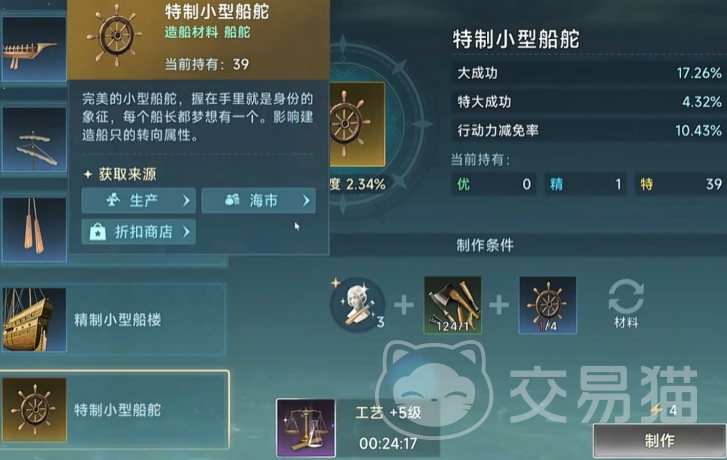Select the sail mast icon in sidebar
727x460 pixels.
(34, 140)
